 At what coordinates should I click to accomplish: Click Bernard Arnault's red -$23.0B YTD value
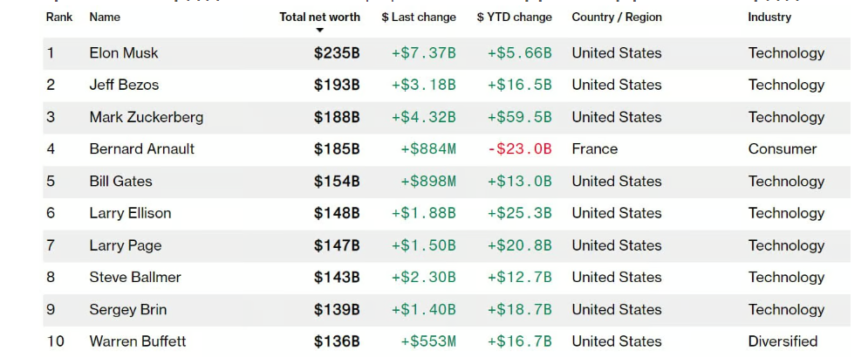pyautogui.click(x=519, y=149)
